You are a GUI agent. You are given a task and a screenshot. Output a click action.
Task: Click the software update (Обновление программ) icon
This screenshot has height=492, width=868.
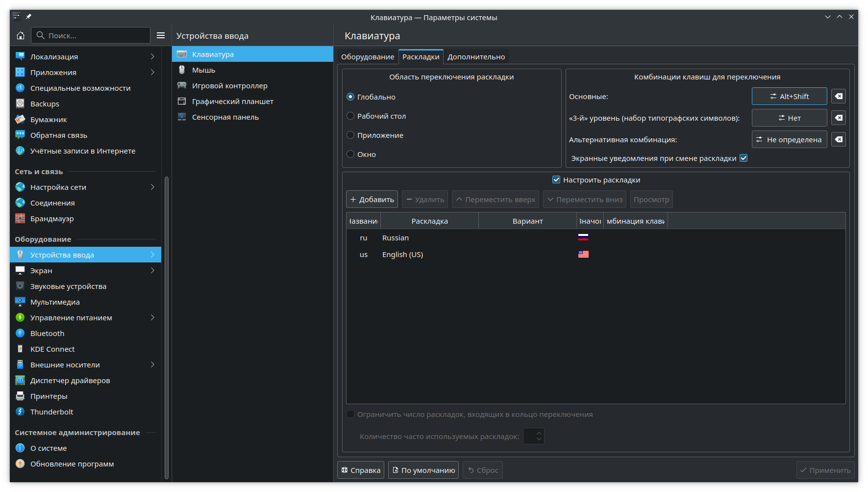pyautogui.click(x=20, y=464)
